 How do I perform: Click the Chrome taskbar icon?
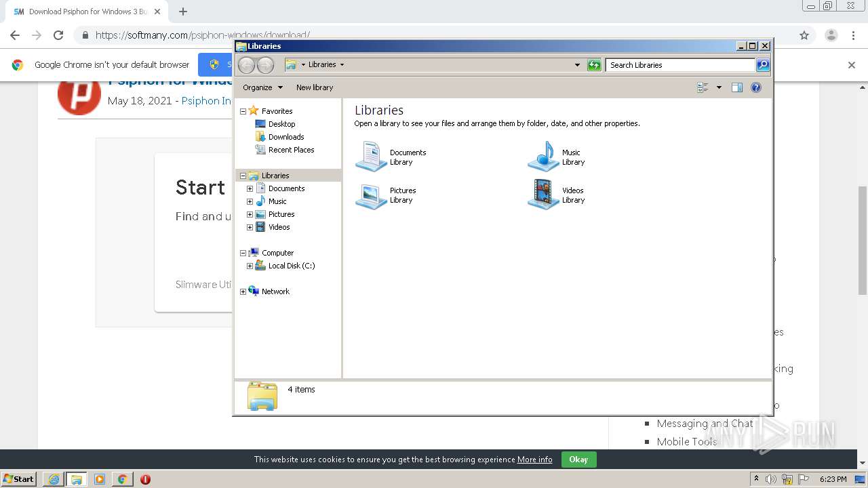tap(122, 479)
